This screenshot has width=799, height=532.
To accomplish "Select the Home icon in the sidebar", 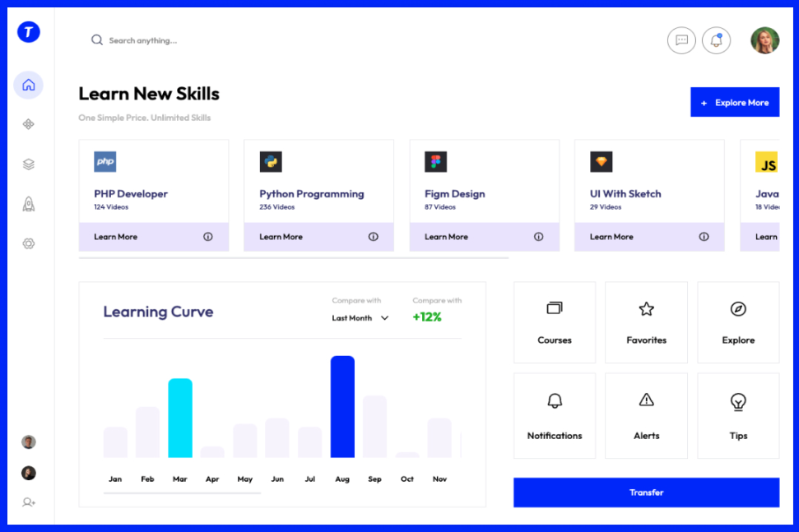I will (x=28, y=85).
